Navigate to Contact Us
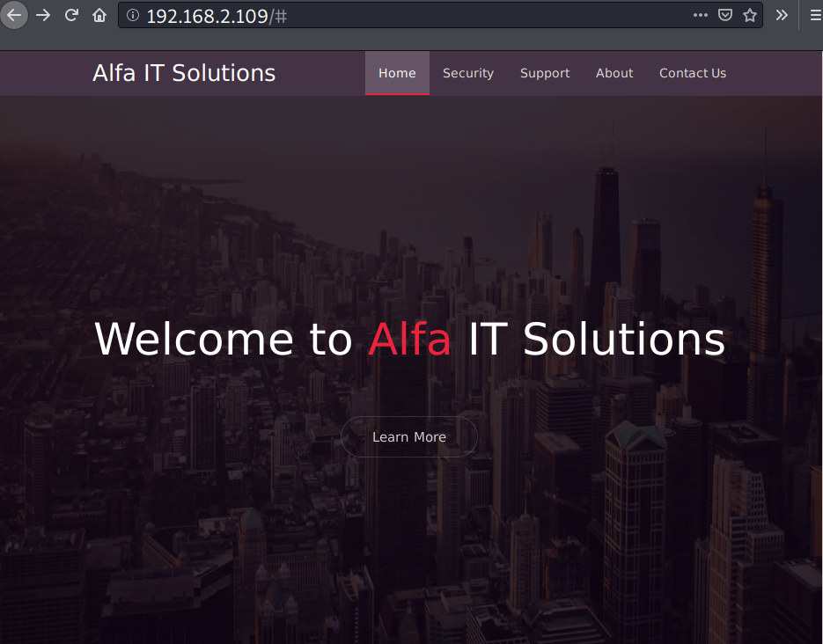Viewport: 823px width, 644px height. 692,73
